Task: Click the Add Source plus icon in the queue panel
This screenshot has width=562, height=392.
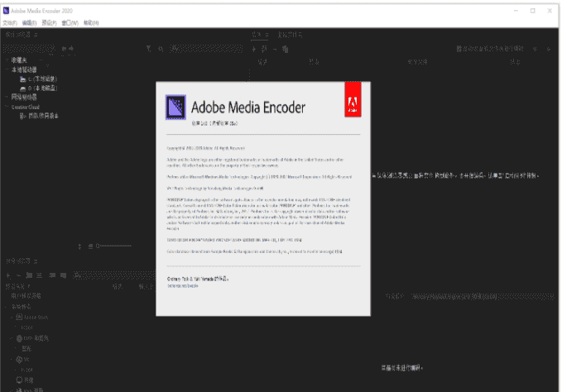Action: click(252, 50)
